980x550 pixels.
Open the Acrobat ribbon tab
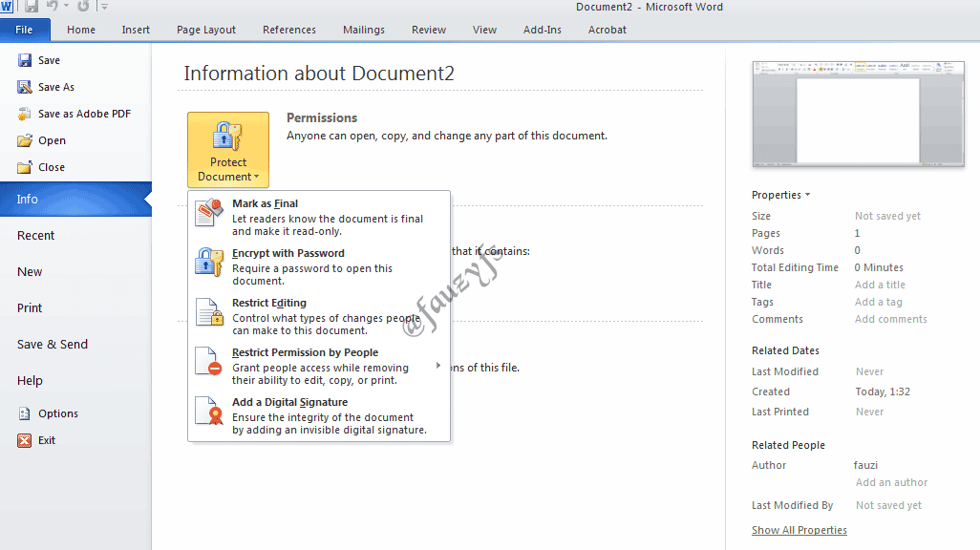(x=607, y=30)
